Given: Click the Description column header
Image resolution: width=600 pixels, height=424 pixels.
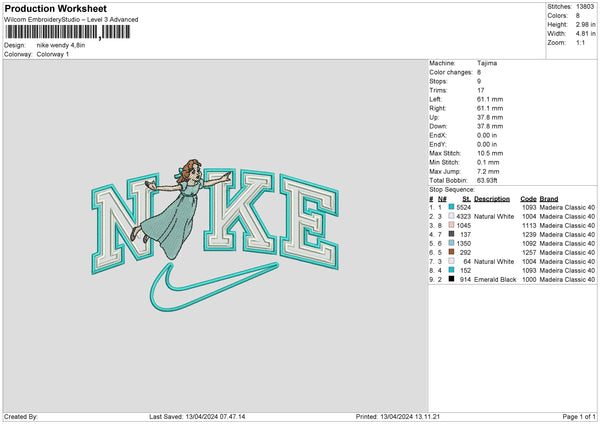Looking at the screenshot, I should 492,198.
